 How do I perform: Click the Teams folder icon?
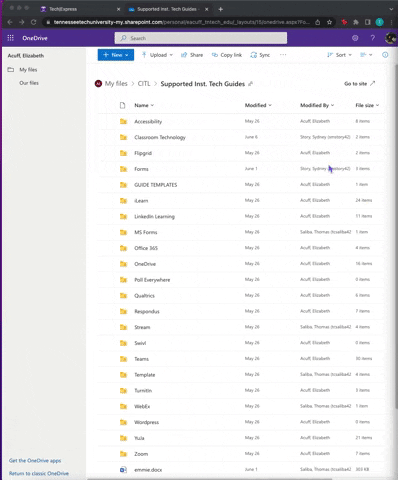123,359
